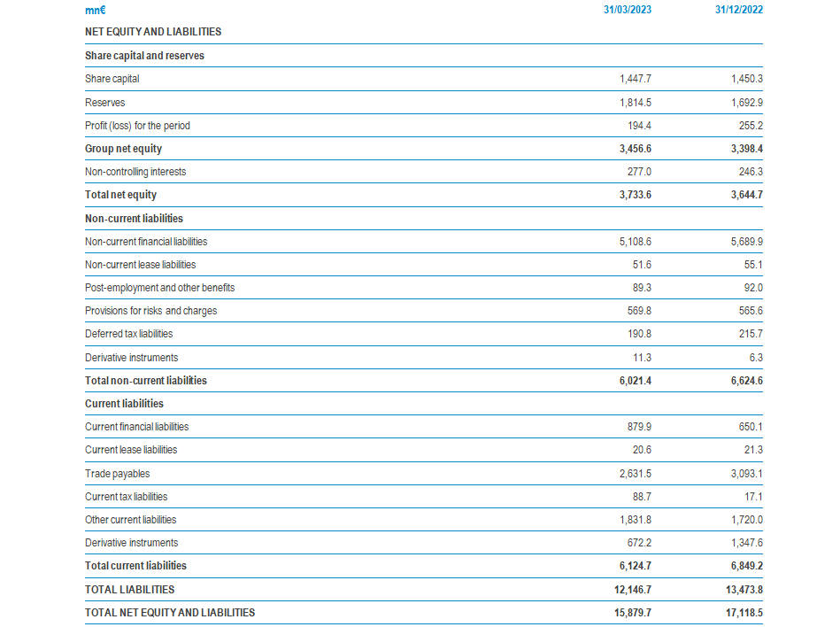The image size is (840, 627).
Task: Click Non-controlling interests value 246.3
Action: (751, 172)
